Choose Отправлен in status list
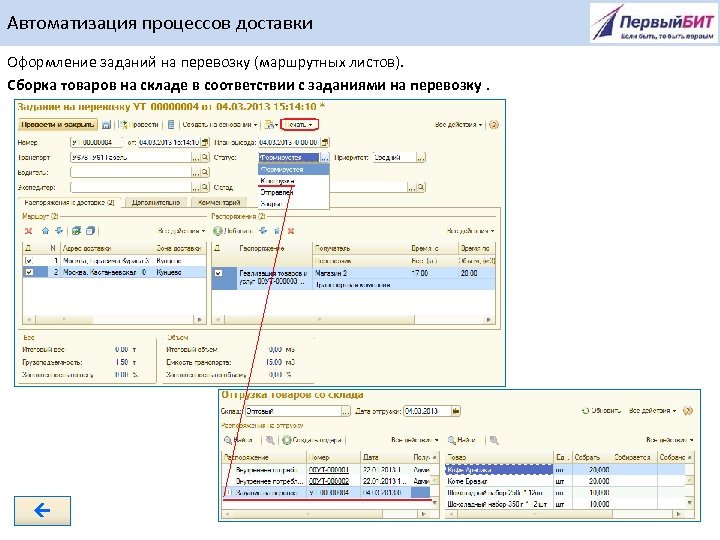This screenshot has width=720, height=540. click(293, 192)
